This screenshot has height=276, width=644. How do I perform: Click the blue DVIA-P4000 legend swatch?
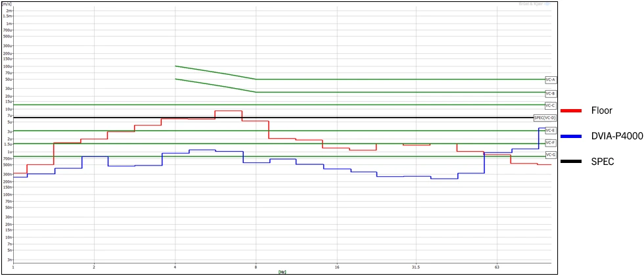pos(571,137)
